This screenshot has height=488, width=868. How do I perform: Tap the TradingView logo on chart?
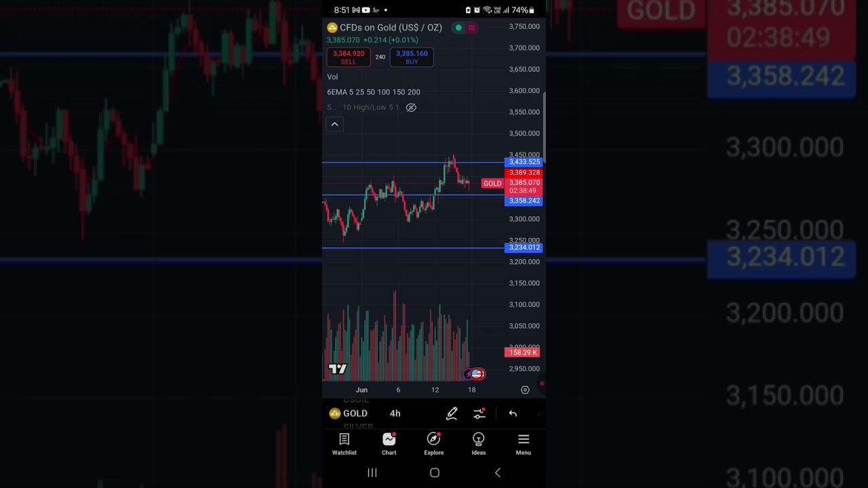(338, 369)
